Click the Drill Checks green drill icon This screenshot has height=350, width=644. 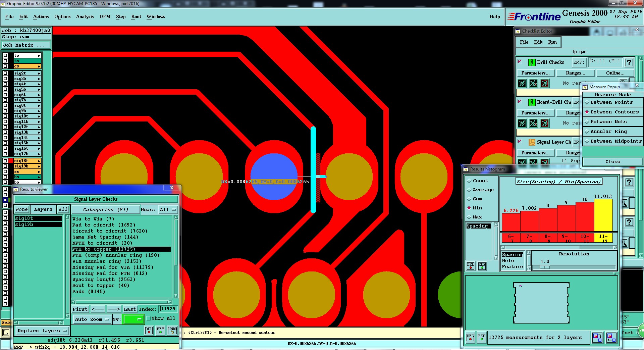coord(532,62)
